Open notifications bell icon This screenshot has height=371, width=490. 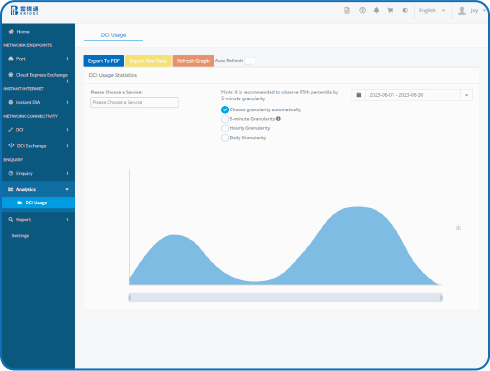point(376,10)
